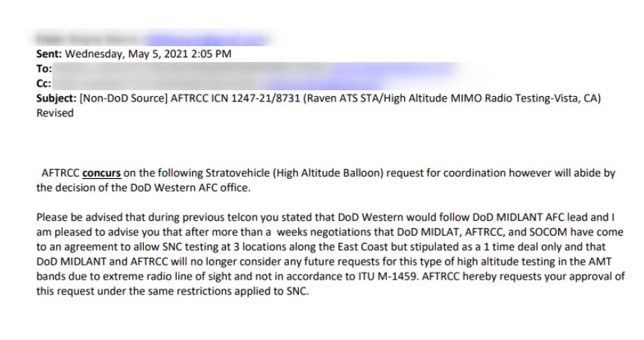Click the blurred recipient address in the To line
This screenshot has width=644, height=340.
pyautogui.click(x=224, y=69)
